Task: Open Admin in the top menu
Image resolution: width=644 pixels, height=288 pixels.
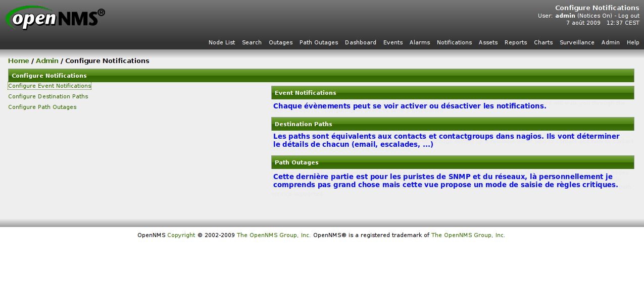Action: 610,43
